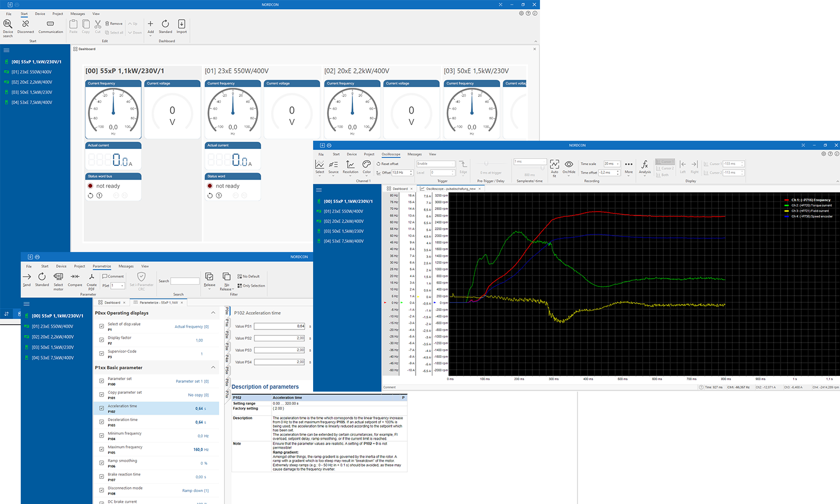
Task: Toggle checkbox for Display factor P2
Action: point(101,340)
